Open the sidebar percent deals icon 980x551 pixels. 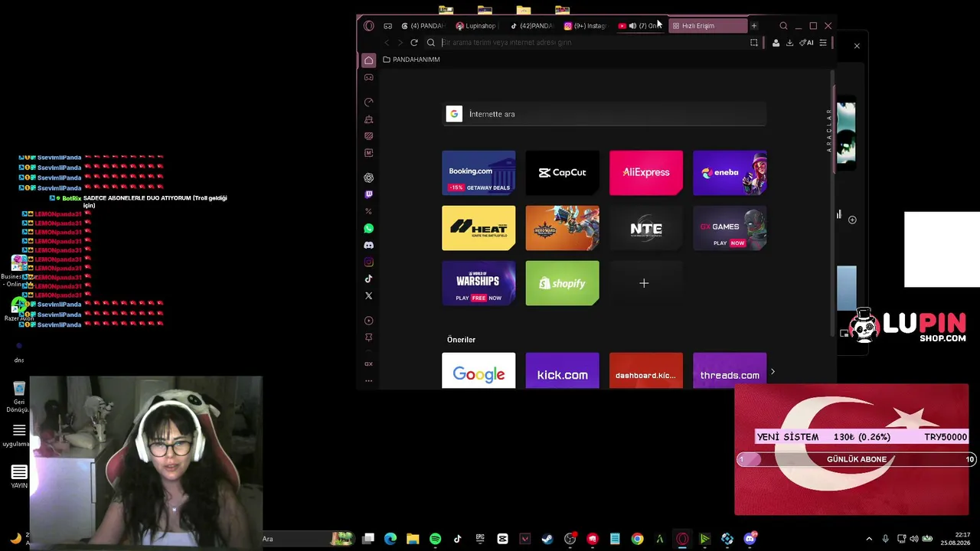(369, 211)
